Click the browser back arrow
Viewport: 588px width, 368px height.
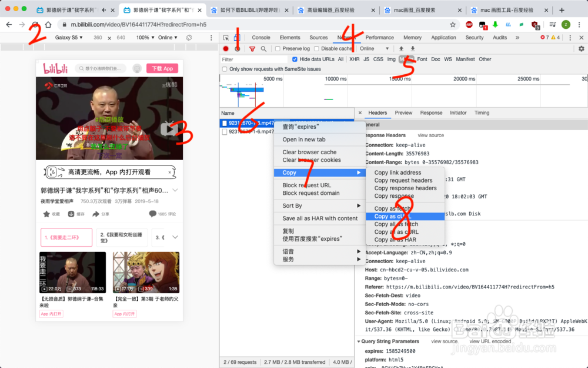(9, 25)
